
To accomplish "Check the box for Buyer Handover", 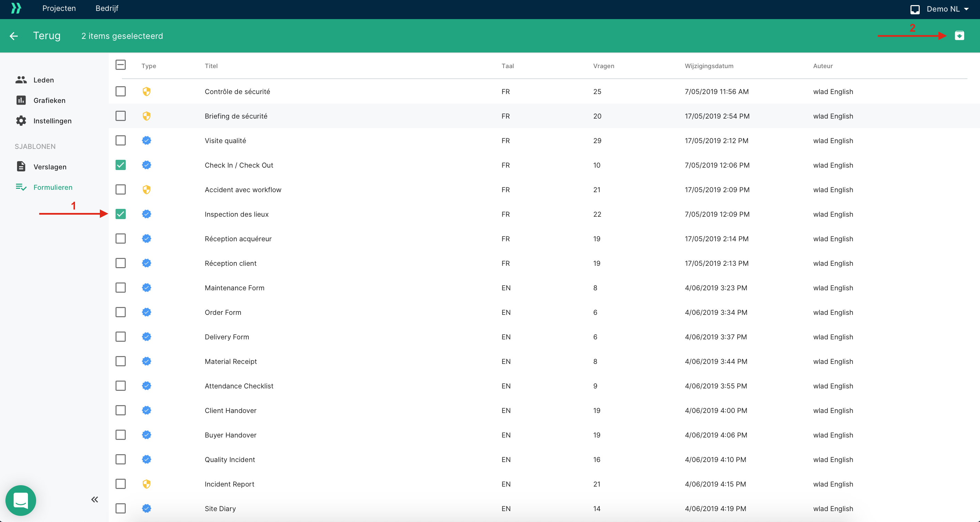I will coord(121,435).
